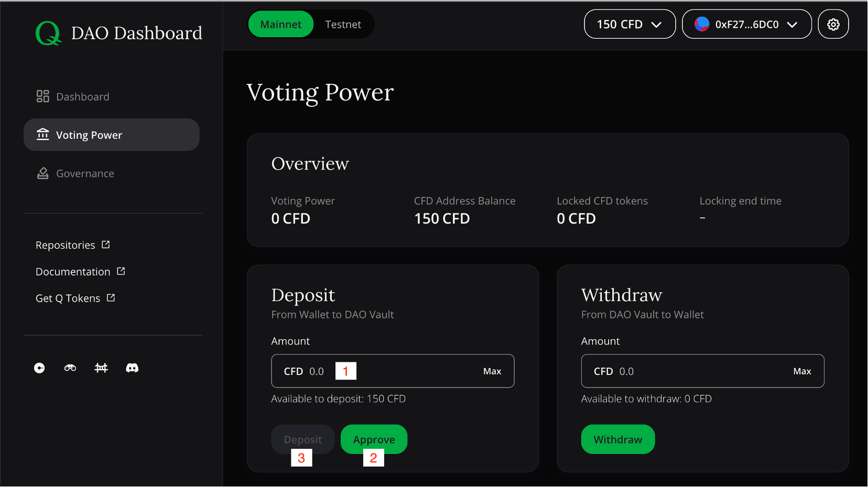Click the round key-shaped icon in sidebar footer
Viewport: 868px width, 487px height.
coord(39,368)
